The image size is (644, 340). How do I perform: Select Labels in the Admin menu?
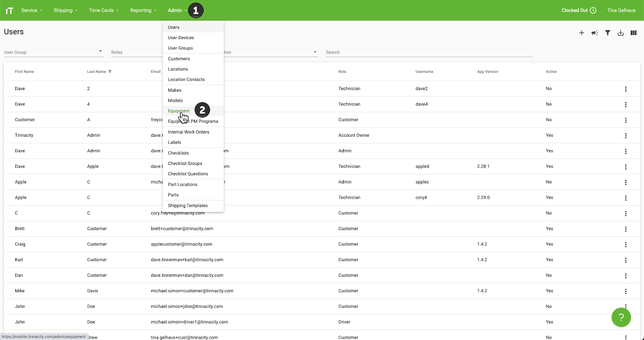pyautogui.click(x=193, y=142)
